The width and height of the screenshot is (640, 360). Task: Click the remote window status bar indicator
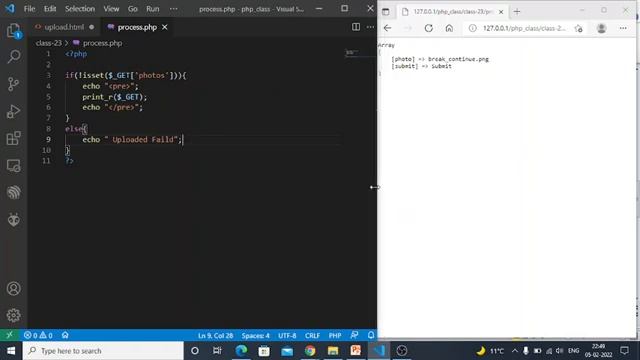click(x=9, y=335)
